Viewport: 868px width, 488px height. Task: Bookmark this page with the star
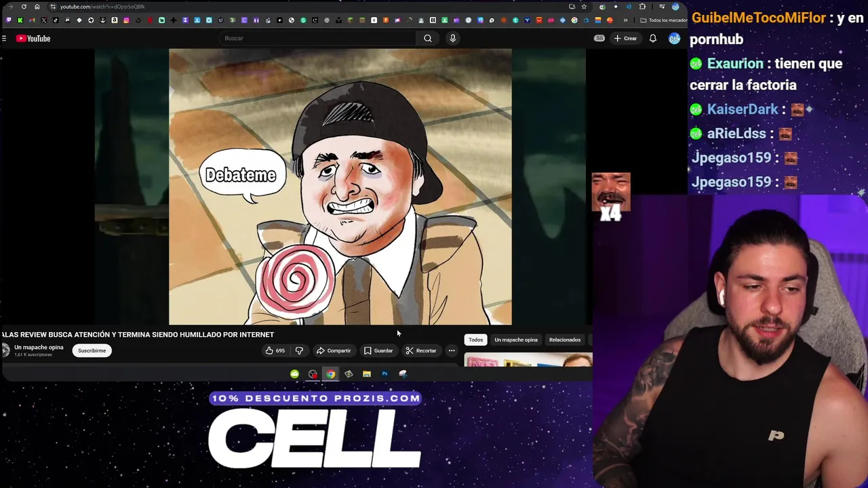[x=584, y=7]
